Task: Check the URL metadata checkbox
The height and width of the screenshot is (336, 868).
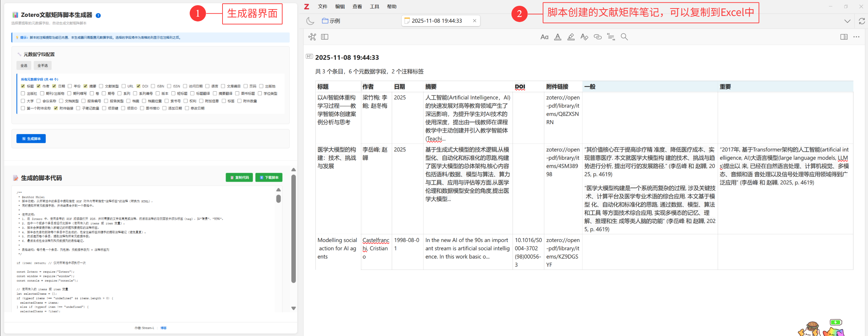Action: click(124, 86)
